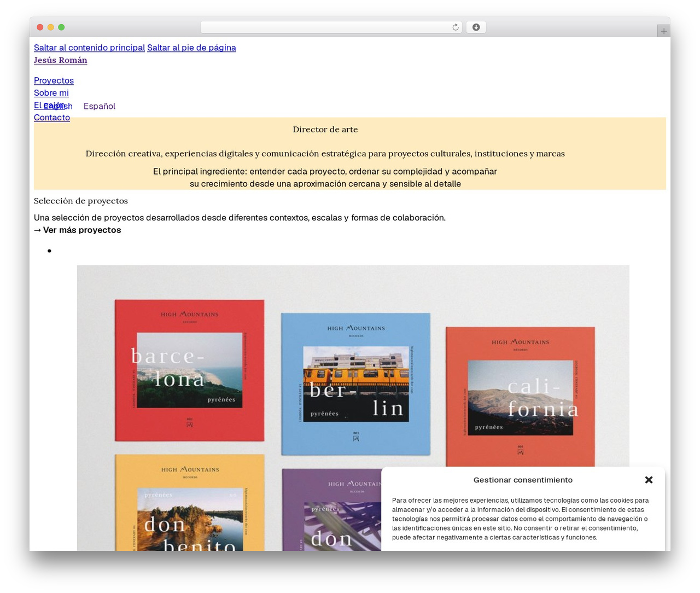Click the 'Director de arte' heading
The height and width of the screenshot is (593, 700).
click(x=325, y=130)
